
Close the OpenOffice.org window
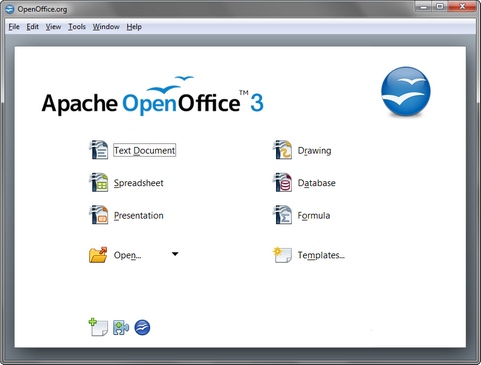point(462,6)
